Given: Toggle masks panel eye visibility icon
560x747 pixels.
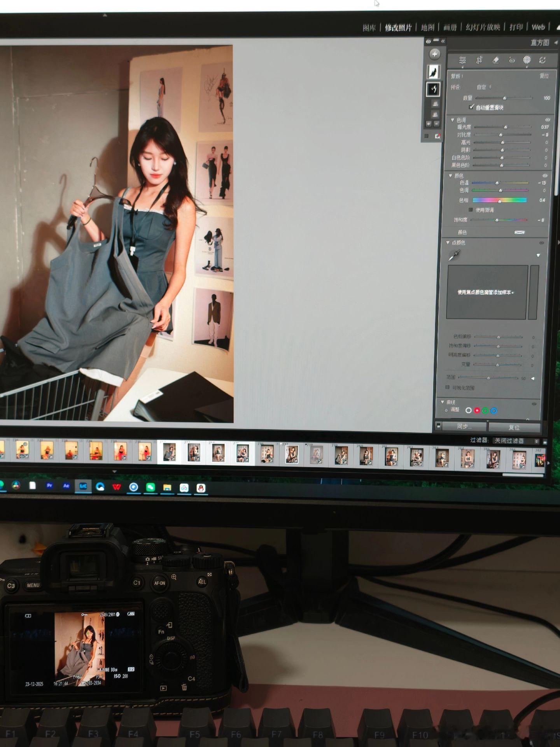Looking at the screenshot, I should [428, 41].
